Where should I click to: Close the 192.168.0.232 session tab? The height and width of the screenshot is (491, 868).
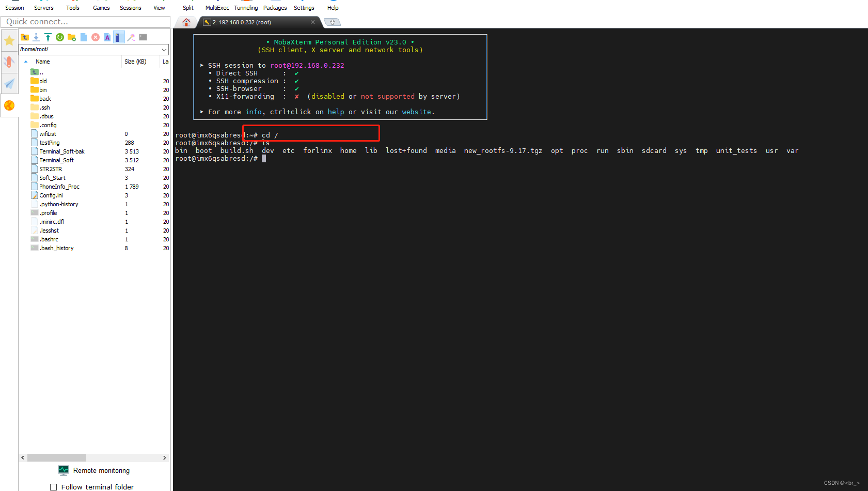[312, 22]
